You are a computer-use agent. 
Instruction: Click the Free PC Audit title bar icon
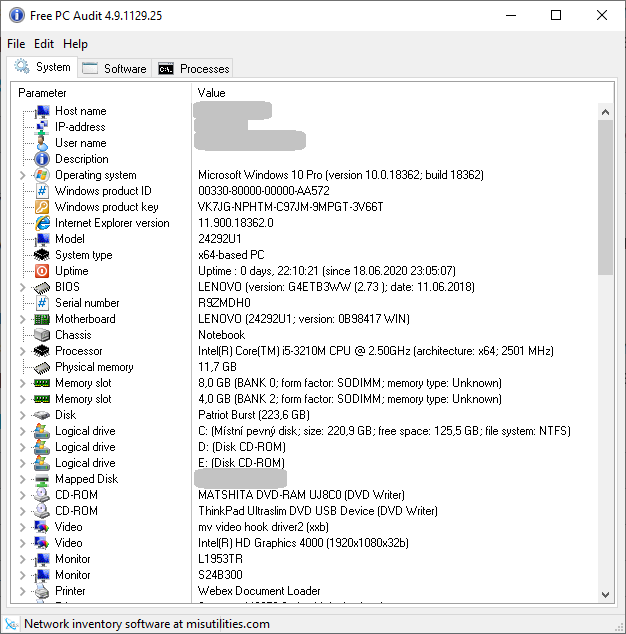17,15
